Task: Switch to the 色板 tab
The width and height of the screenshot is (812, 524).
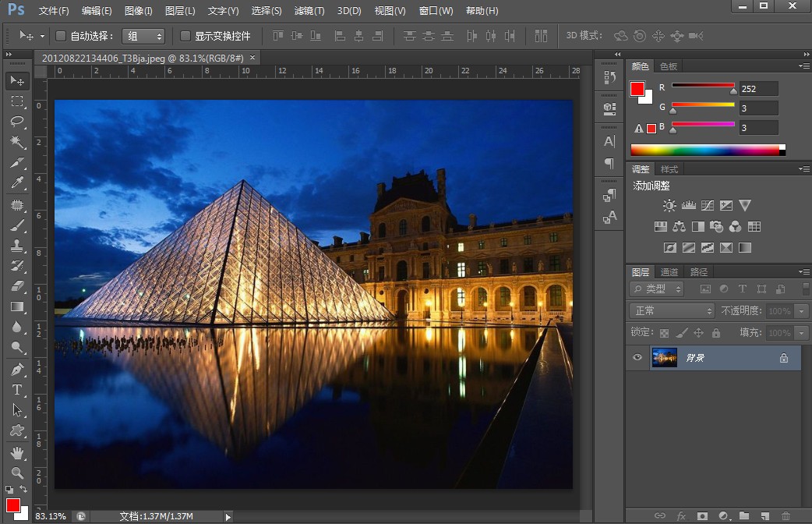Action: (669, 66)
